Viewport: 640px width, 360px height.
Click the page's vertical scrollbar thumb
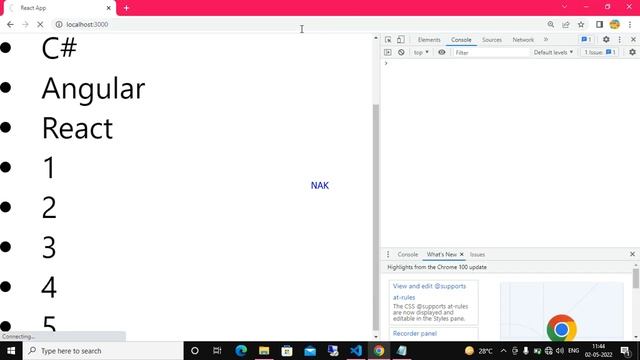[x=376, y=217]
